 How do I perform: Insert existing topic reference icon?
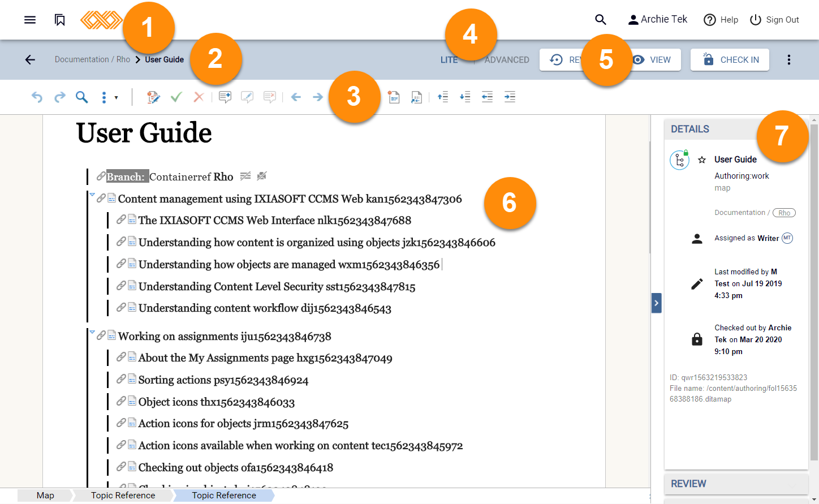tap(416, 97)
